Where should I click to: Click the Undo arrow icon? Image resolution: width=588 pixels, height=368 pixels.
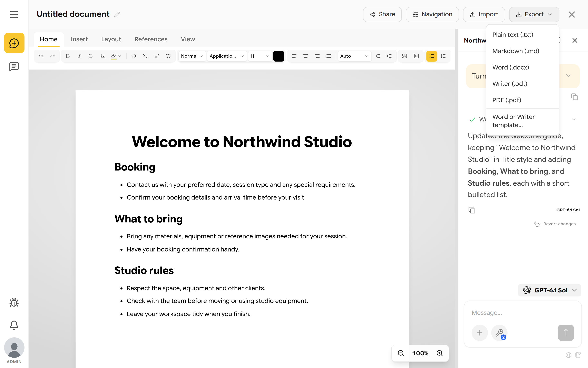pyautogui.click(x=41, y=56)
